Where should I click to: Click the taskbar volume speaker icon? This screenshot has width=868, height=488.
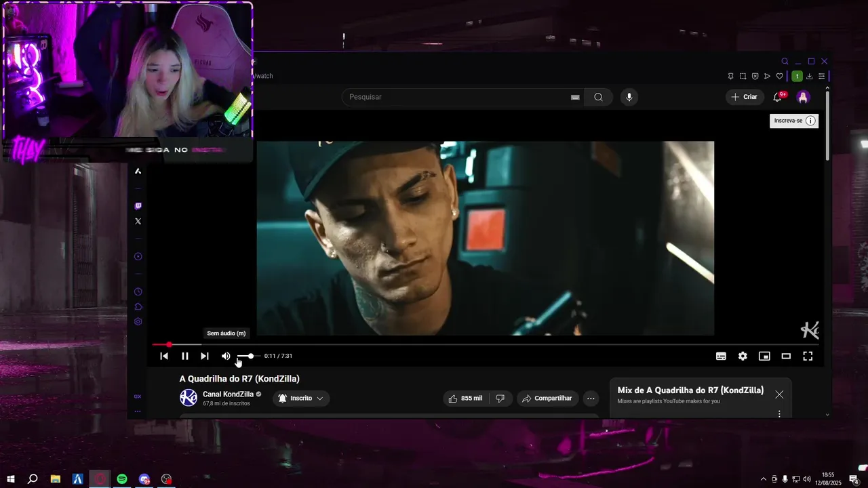point(806,479)
